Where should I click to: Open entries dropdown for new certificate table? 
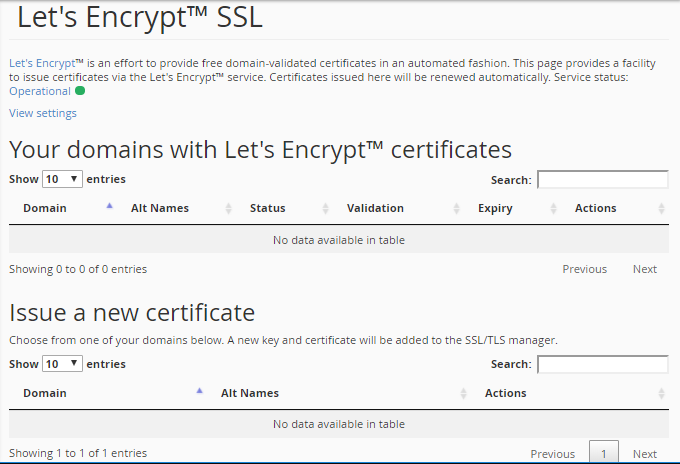[x=62, y=364]
